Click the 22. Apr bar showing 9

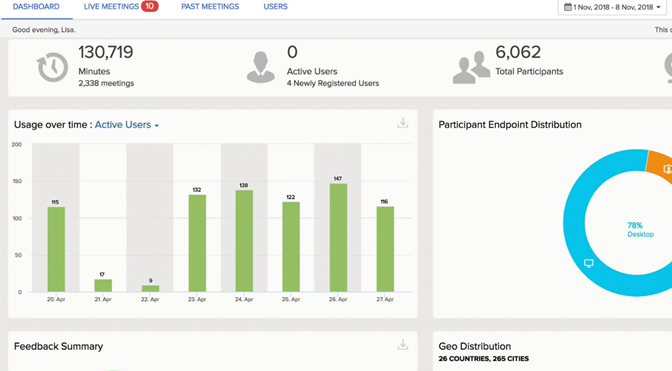pyautogui.click(x=150, y=289)
